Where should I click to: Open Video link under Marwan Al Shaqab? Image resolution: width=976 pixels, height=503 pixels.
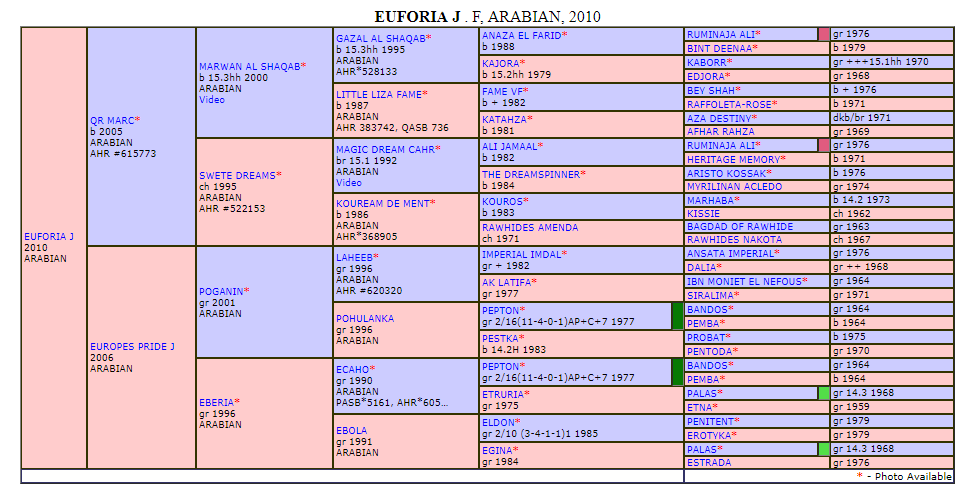coord(211,99)
